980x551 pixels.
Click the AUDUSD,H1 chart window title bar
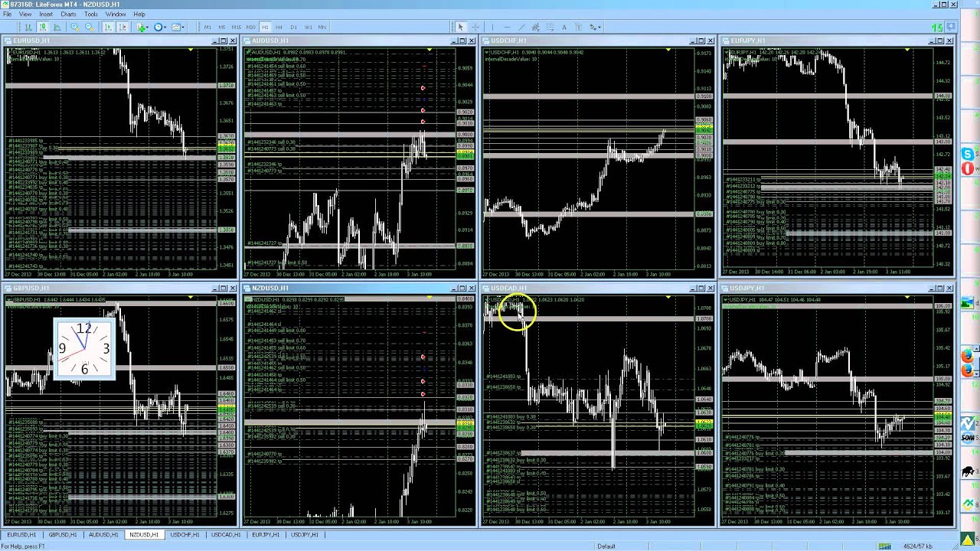358,41
